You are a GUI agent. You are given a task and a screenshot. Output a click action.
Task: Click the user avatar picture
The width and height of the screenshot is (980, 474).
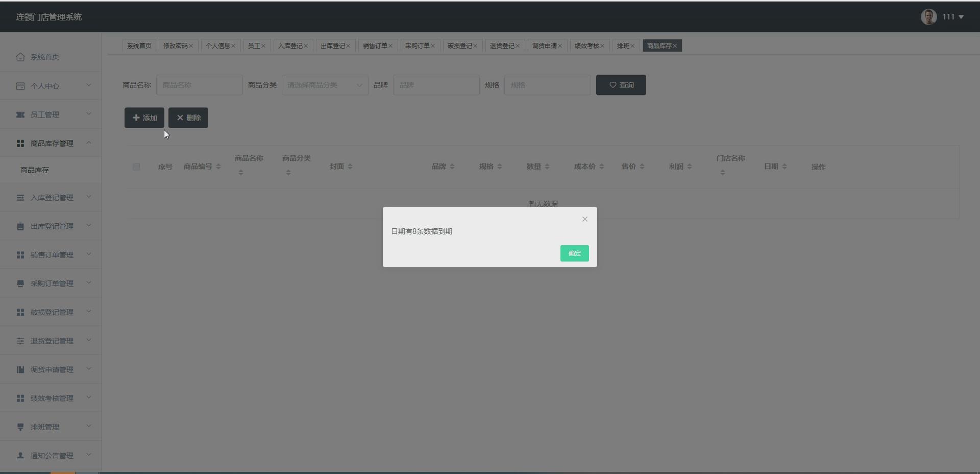[x=928, y=17]
